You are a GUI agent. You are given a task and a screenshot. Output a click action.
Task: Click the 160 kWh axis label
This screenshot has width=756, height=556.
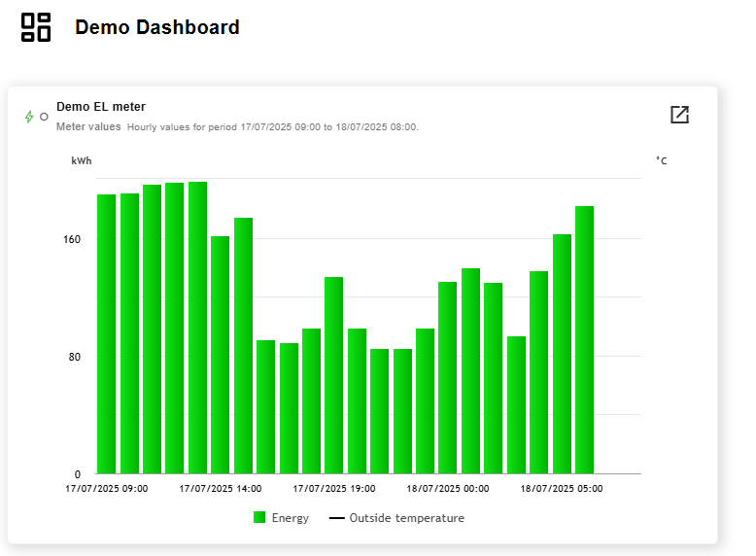(x=72, y=239)
